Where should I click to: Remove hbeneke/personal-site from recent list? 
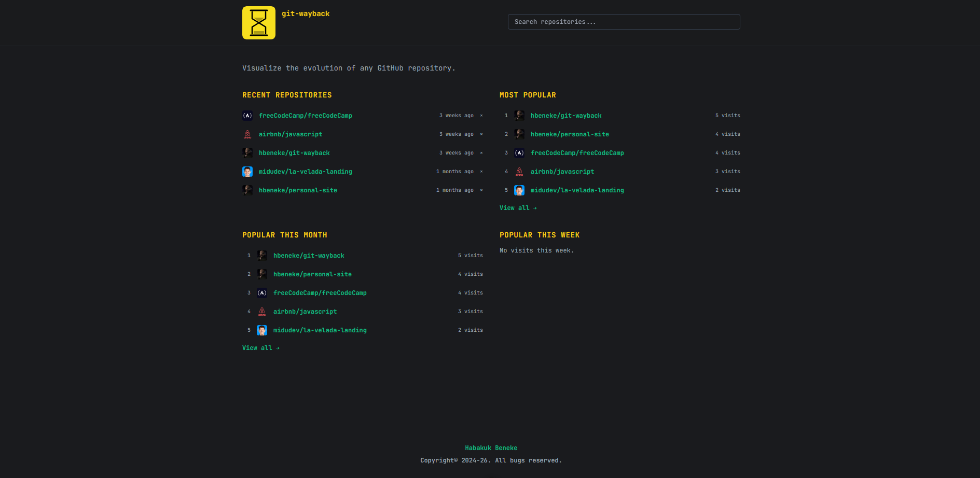pos(481,190)
